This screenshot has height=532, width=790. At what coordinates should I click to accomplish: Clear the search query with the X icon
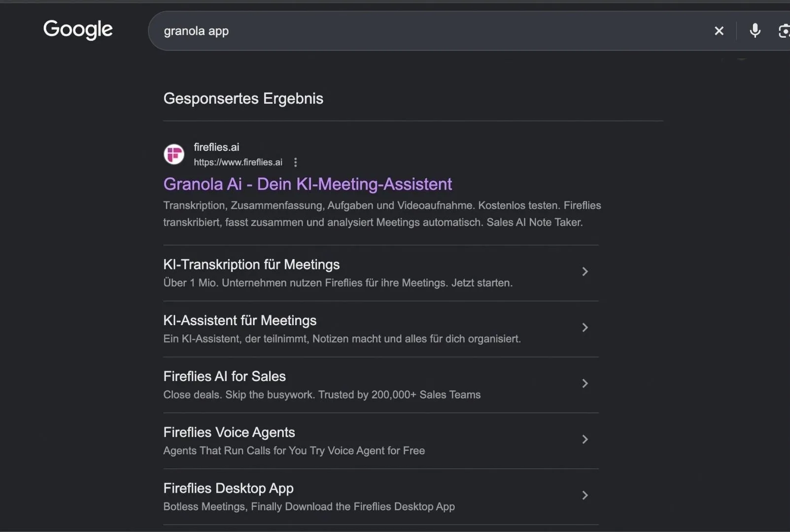719,31
